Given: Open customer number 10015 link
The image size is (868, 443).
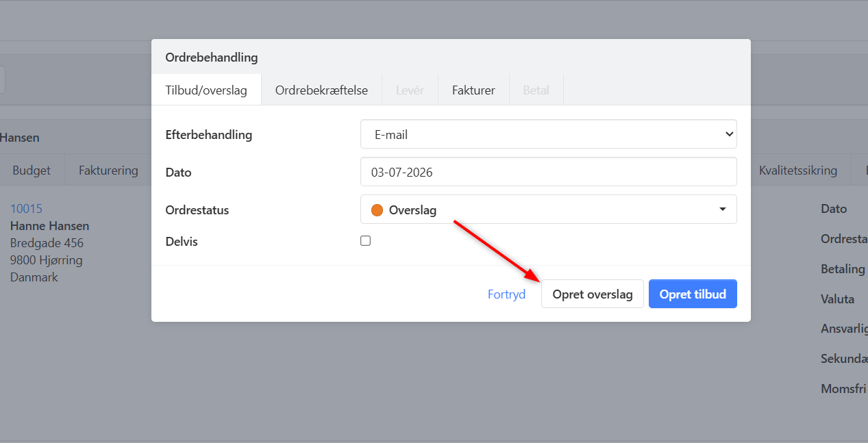Looking at the screenshot, I should pyautogui.click(x=26, y=208).
